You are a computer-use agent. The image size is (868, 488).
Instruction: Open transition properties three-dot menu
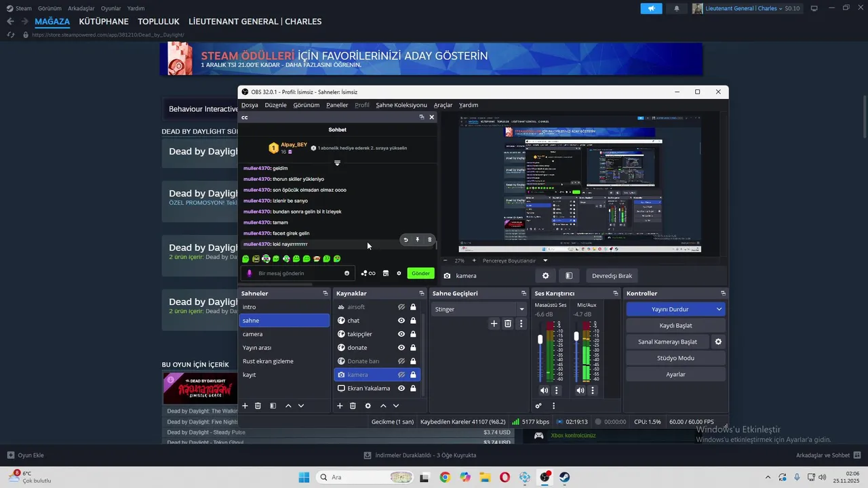point(521,324)
